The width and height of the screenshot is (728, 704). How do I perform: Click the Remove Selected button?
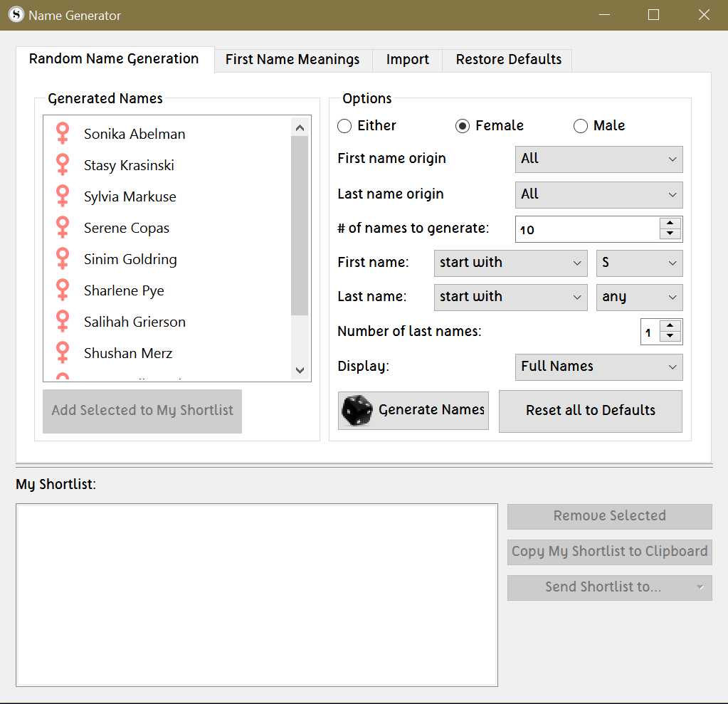coord(610,516)
